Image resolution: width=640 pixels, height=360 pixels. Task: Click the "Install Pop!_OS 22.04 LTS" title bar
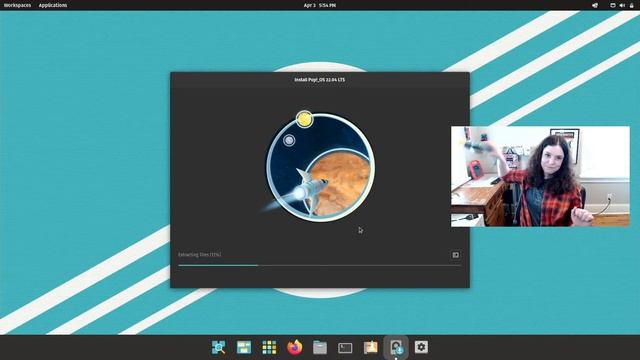[x=320, y=80]
